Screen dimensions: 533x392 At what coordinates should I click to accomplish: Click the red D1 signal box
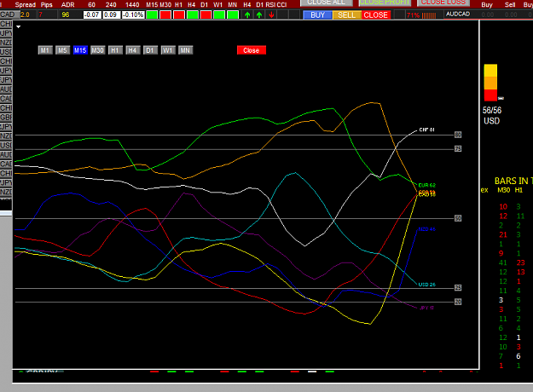[x=206, y=15]
